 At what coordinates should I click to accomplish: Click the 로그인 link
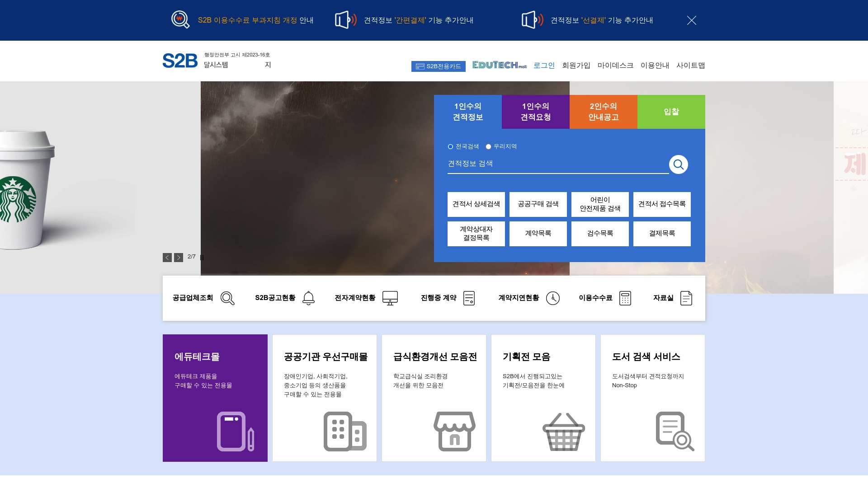(x=544, y=66)
